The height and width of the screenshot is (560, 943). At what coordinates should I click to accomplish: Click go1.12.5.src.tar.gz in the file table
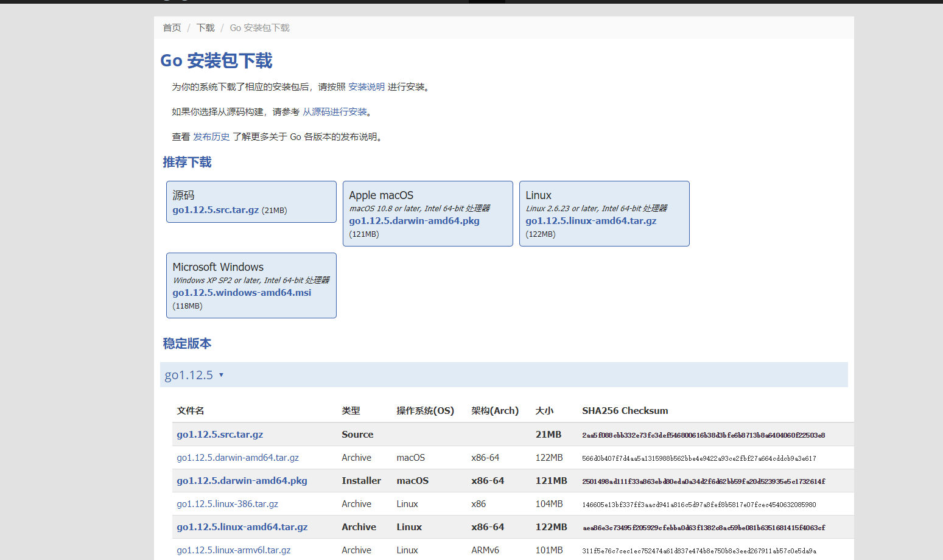pyautogui.click(x=220, y=435)
